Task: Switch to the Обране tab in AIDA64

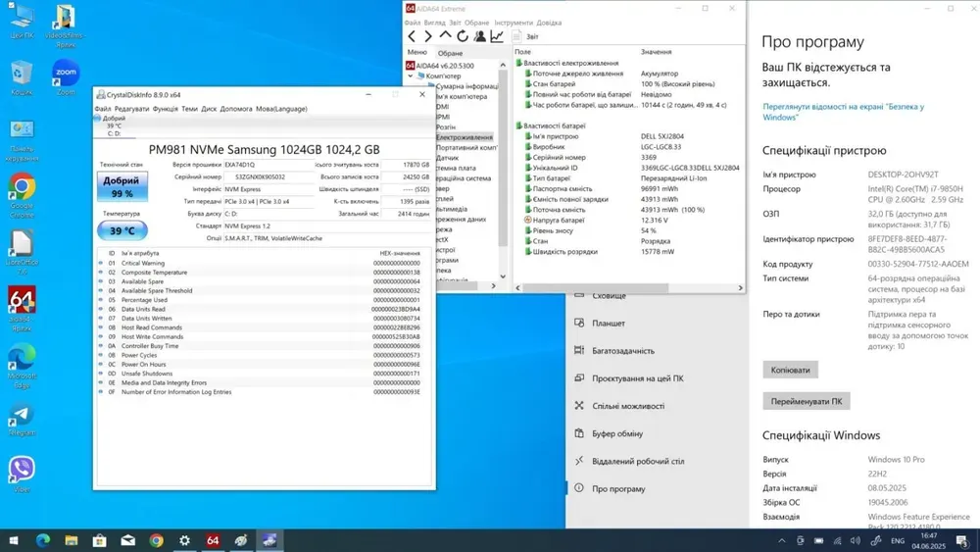Action: (451, 53)
